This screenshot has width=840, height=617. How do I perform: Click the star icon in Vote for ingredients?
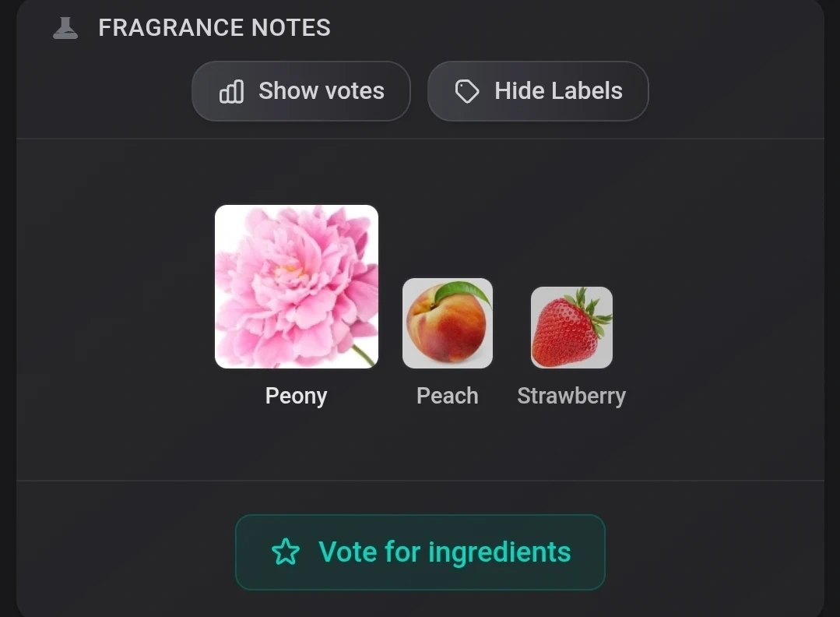click(286, 552)
